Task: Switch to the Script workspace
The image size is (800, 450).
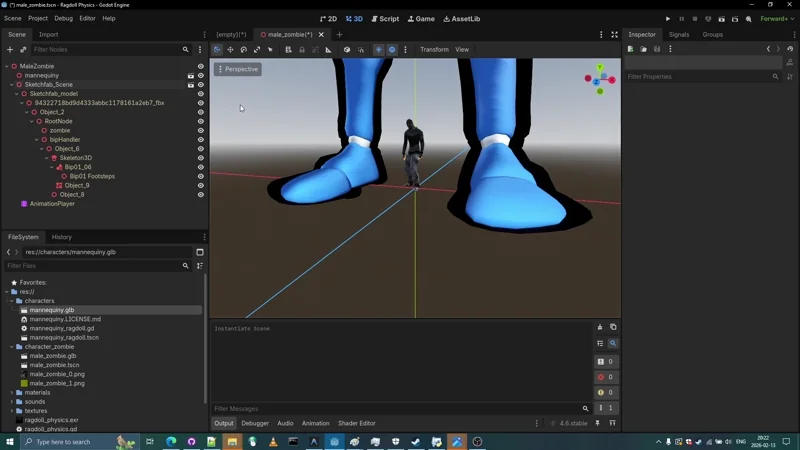Action: click(x=385, y=18)
